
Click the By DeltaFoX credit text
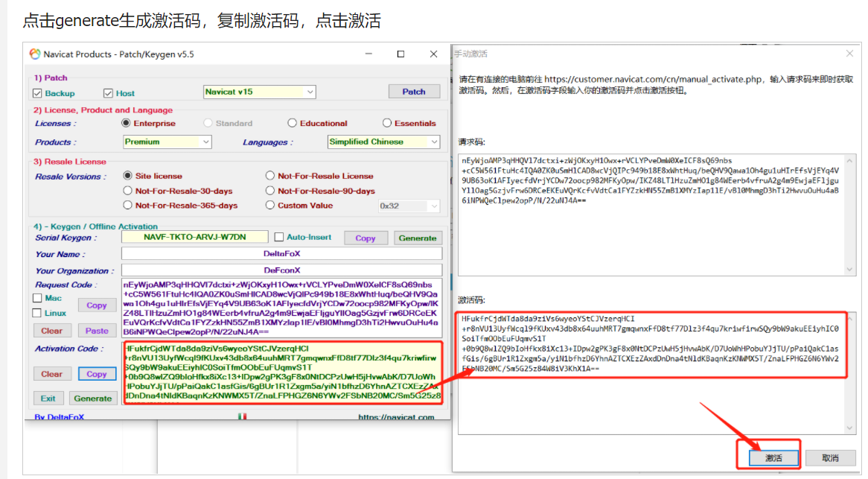60,417
